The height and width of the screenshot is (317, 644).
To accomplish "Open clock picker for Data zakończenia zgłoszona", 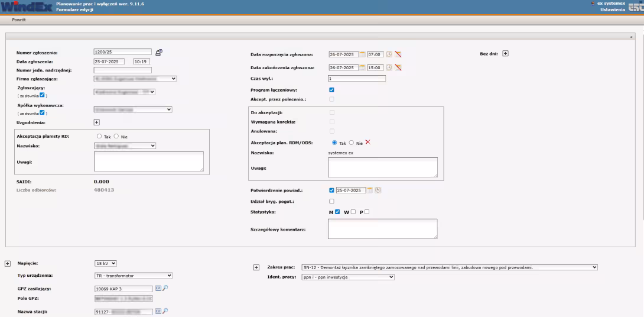I will point(389,67).
